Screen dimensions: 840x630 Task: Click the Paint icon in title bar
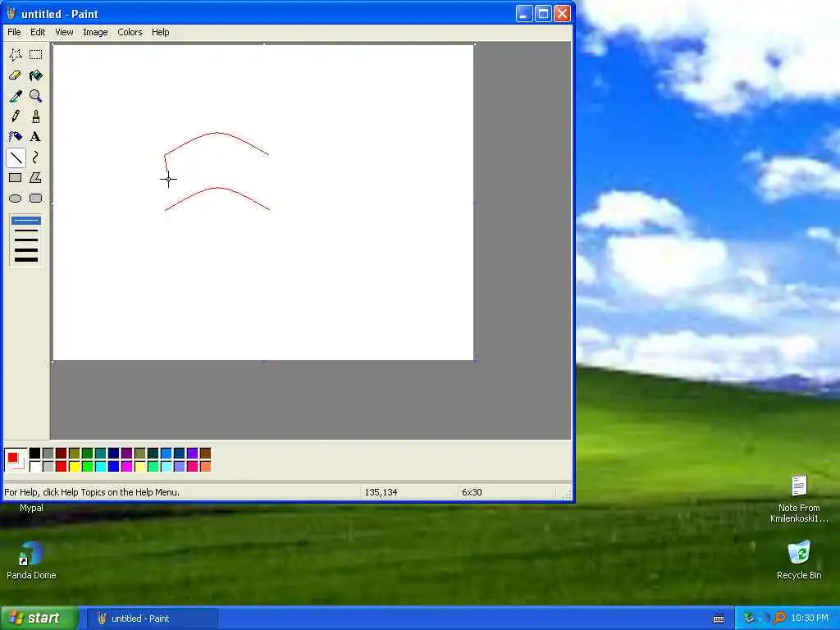11,13
